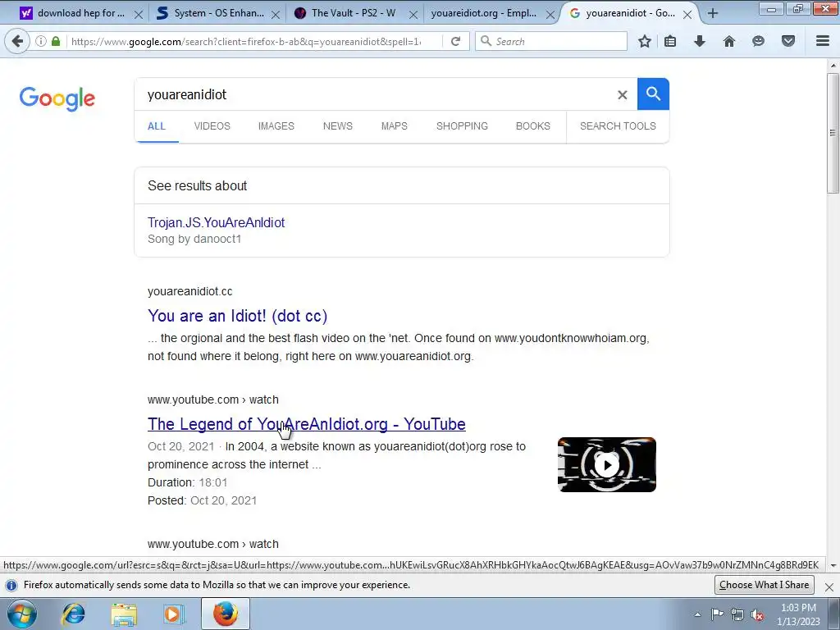840x630 pixels.
Task: Play the YouTube video thumbnail
Action: click(607, 464)
